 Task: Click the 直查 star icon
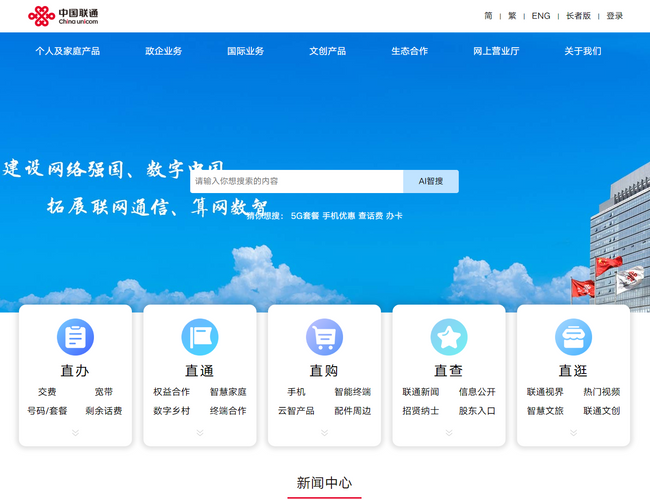[449, 337]
